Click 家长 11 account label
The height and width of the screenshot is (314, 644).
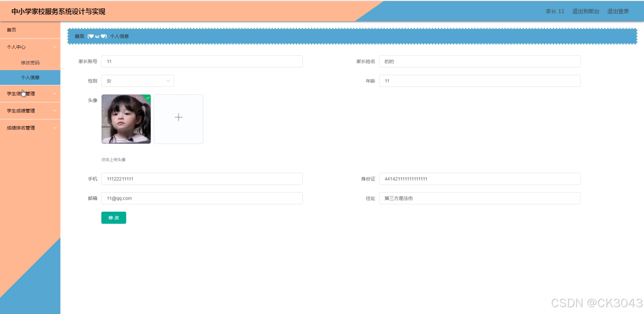[555, 11]
